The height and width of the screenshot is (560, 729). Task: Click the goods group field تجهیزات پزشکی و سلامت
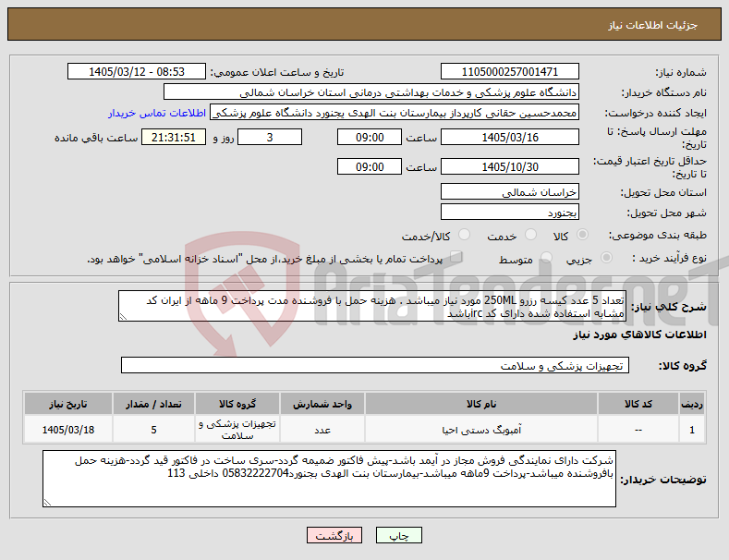(x=375, y=365)
